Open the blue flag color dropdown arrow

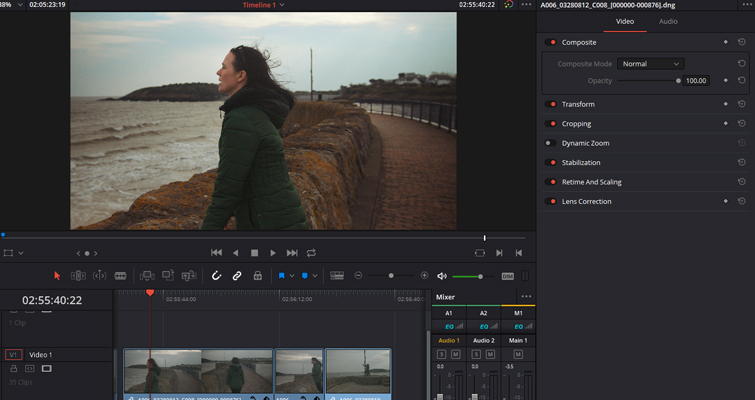[x=291, y=275]
